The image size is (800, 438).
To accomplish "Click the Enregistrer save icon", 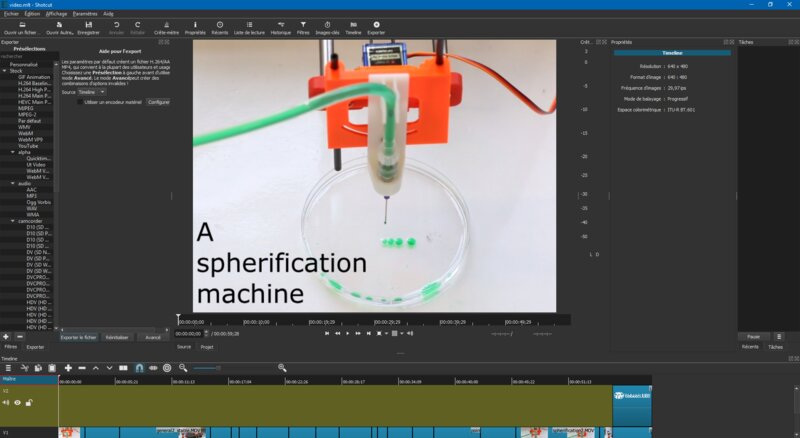I will point(88,27).
